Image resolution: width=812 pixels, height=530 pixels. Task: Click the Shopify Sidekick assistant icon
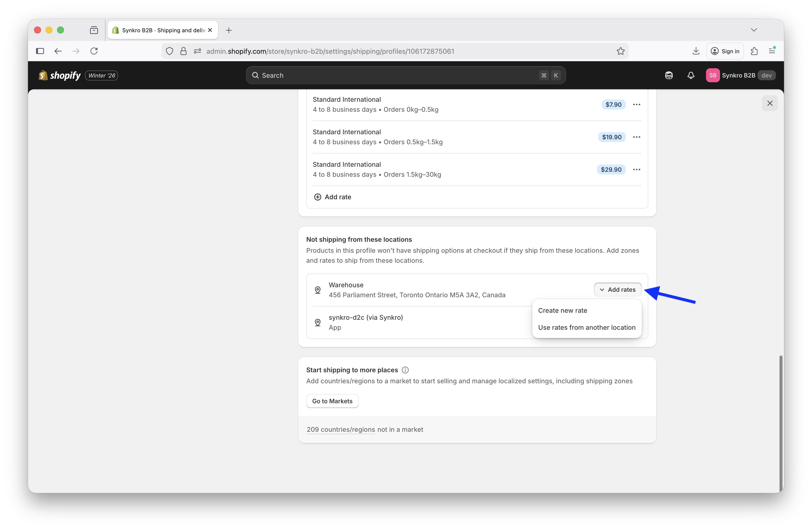(669, 75)
